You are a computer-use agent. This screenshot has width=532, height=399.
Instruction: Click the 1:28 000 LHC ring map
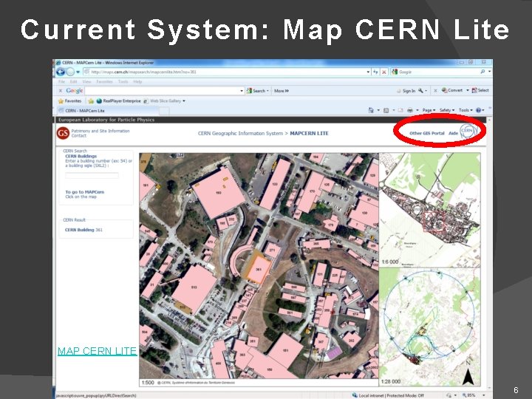[x=429, y=327]
